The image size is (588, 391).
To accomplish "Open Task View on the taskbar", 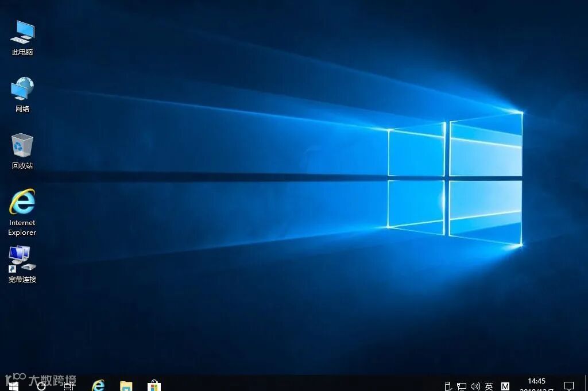I will tap(69, 386).
